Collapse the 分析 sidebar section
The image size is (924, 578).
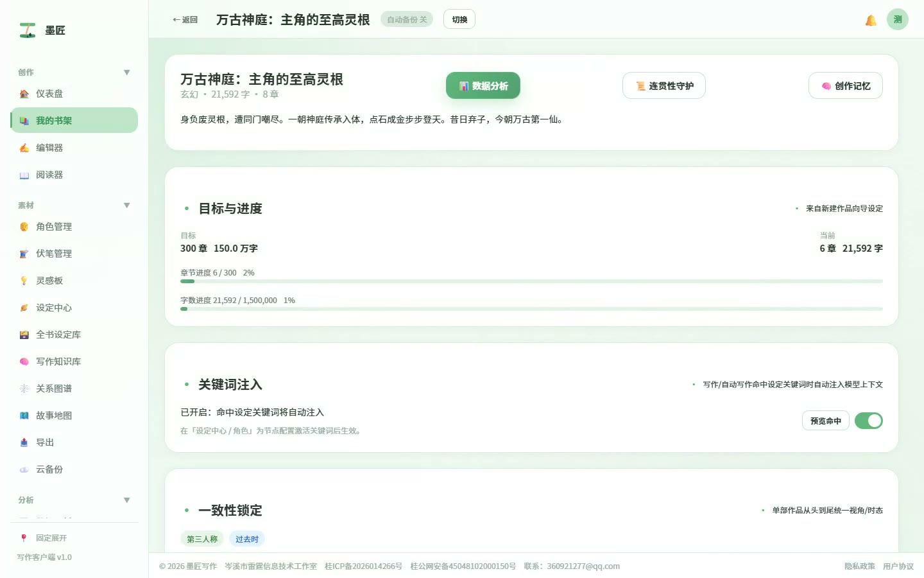(127, 500)
